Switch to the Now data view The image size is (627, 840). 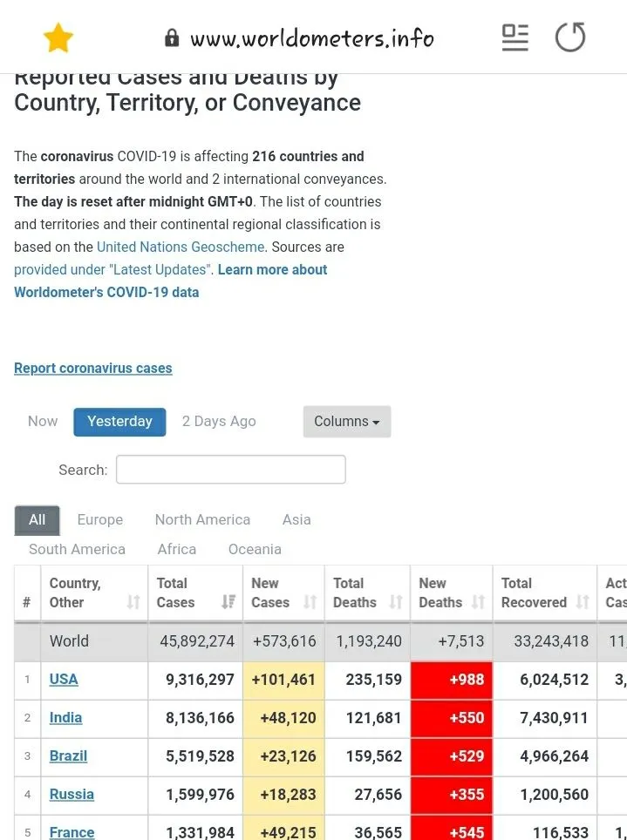click(x=42, y=421)
